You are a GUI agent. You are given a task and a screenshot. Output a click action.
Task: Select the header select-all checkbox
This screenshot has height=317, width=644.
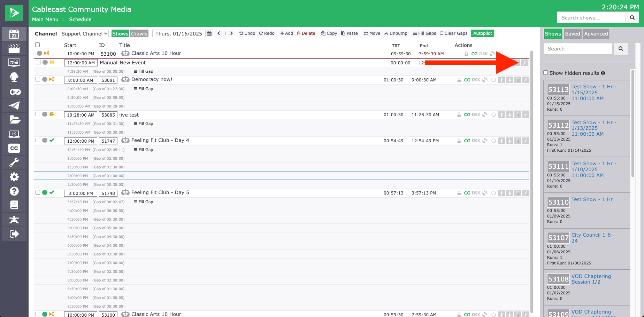tap(38, 45)
